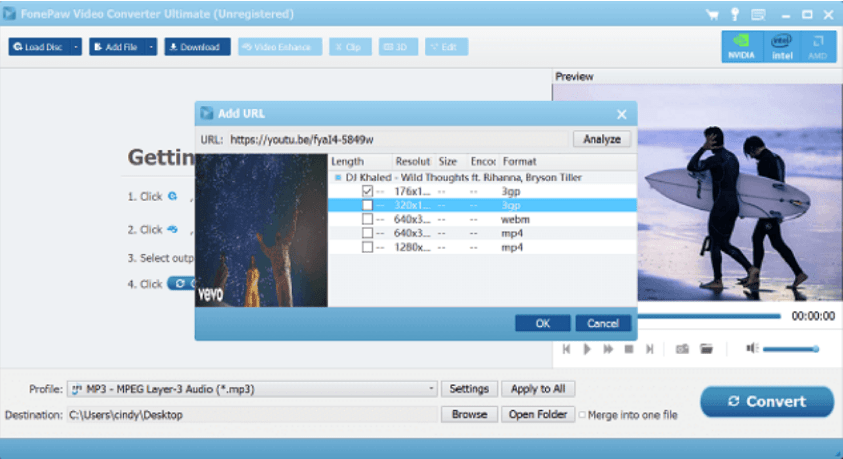
Task: Check the 1280x... mp4 format checkbox
Action: tap(367, 247)
